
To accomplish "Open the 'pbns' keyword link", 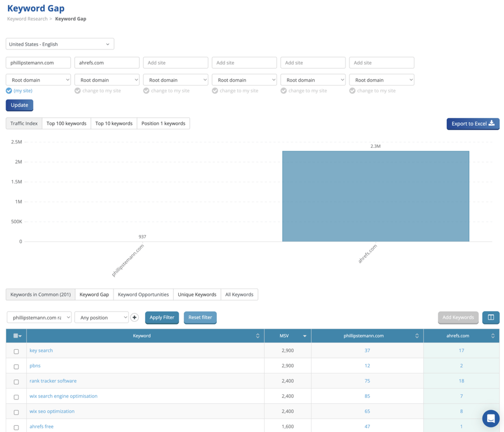I will pos(35,366).
